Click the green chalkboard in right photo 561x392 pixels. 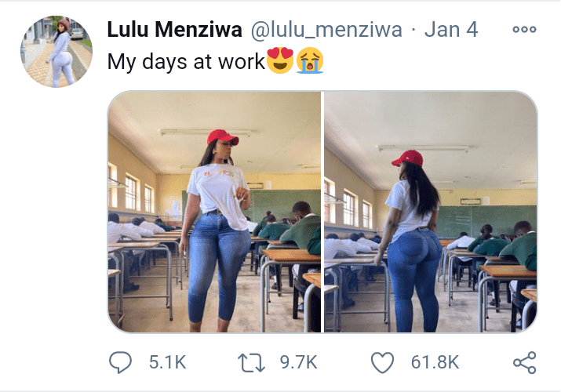[487, 221]
